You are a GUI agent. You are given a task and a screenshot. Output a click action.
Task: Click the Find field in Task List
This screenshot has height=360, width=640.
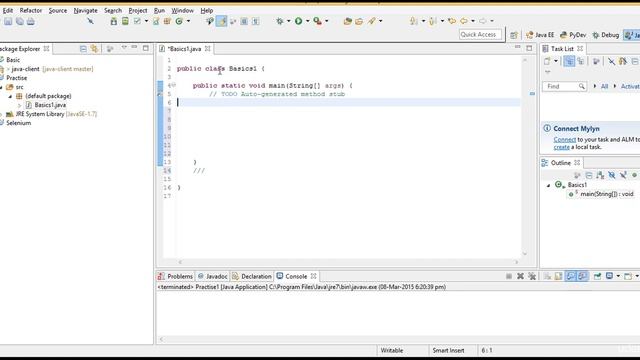[x=564, y=87]
